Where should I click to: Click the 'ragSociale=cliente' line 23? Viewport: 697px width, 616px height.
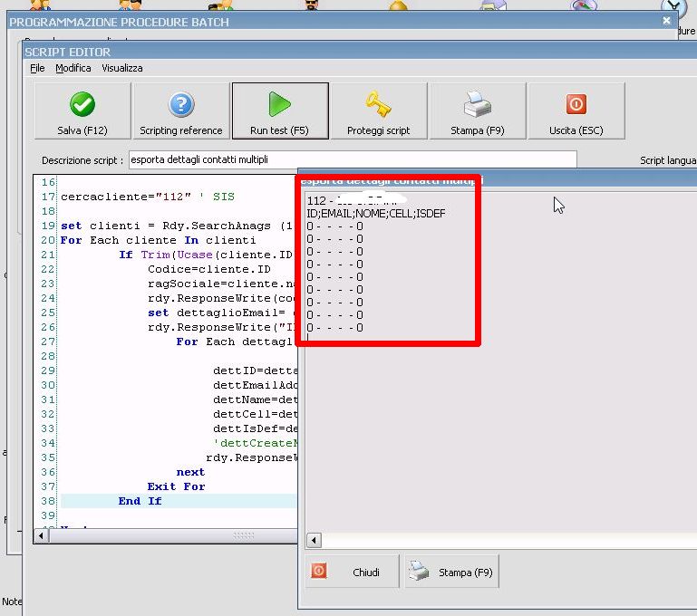[222, 284]
